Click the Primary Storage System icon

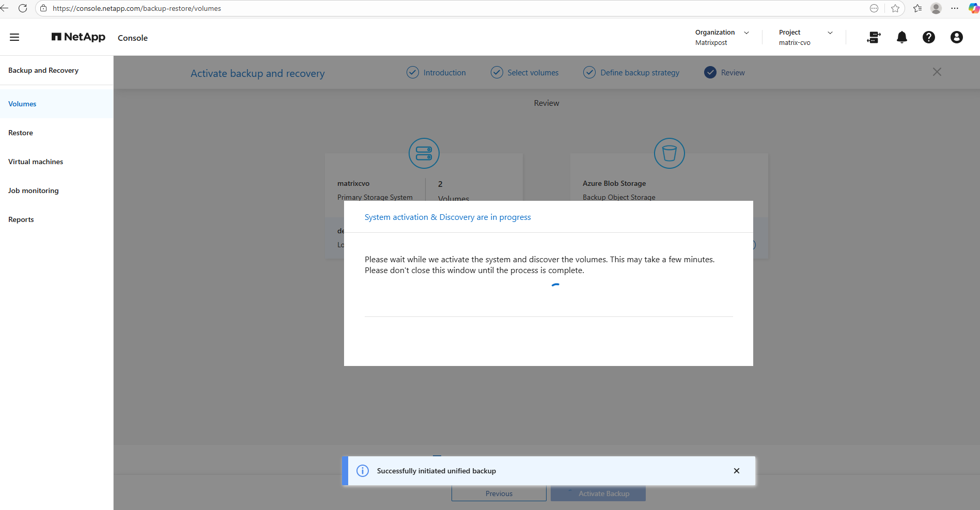tap(424, 153)
